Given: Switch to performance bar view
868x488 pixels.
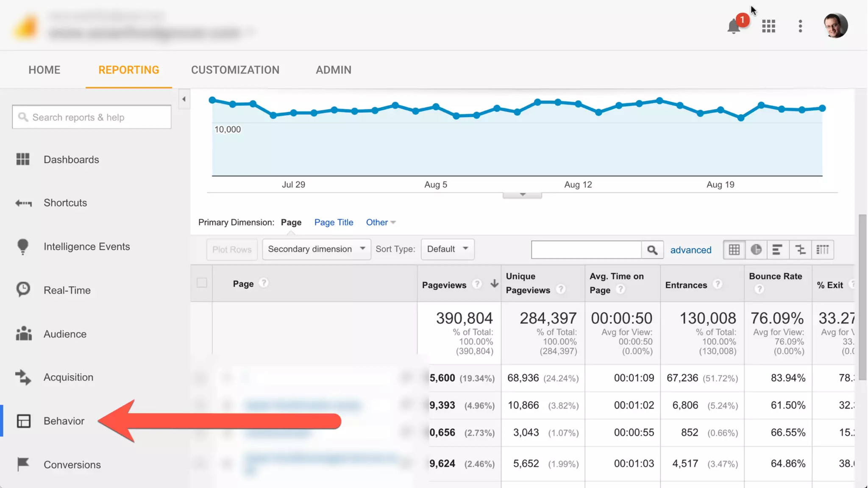Looking at the screenshot, I should point(778,250).
